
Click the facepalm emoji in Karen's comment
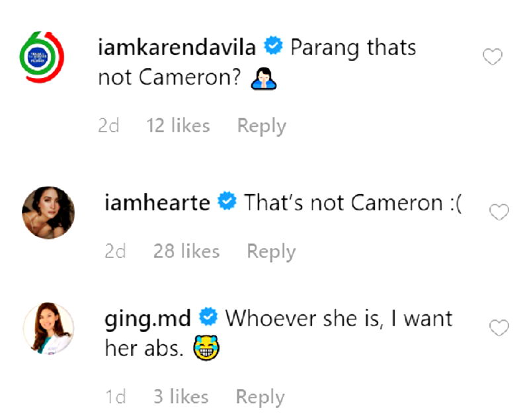(x=264, y=78)
